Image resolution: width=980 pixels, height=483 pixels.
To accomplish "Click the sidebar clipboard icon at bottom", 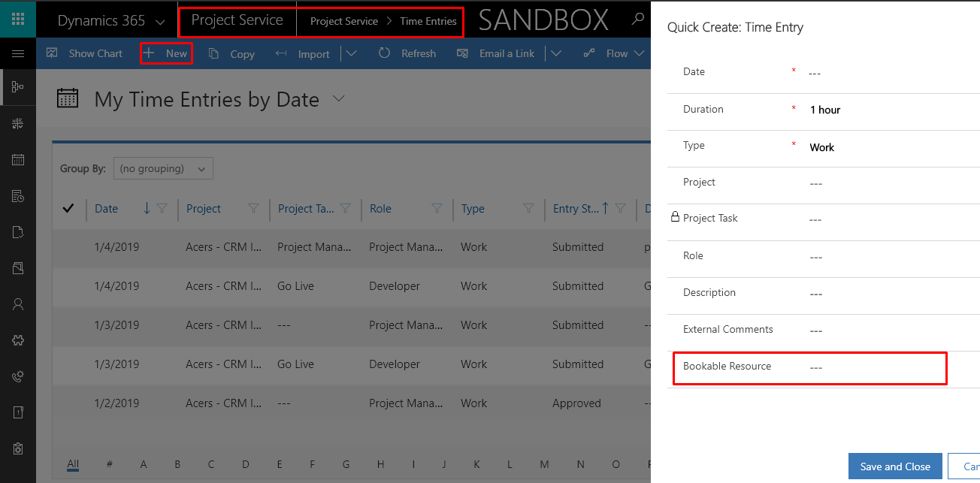I will click(x=18, y=448).
